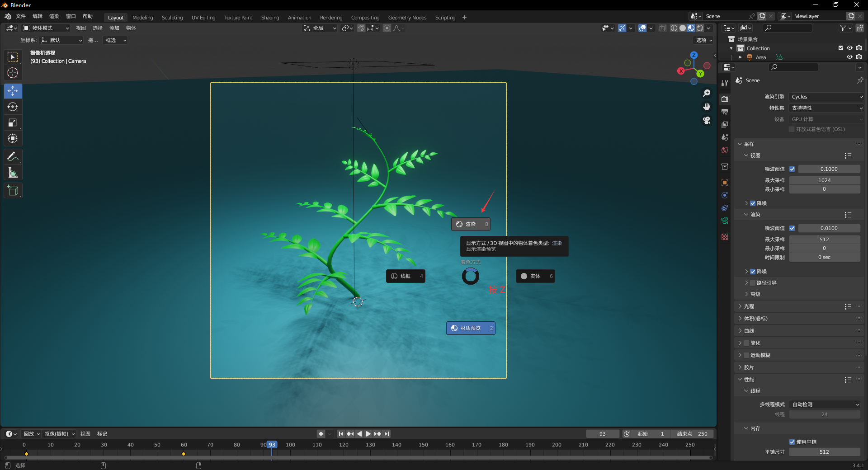Activate the Annotate pencil tool

click(13, 157)
